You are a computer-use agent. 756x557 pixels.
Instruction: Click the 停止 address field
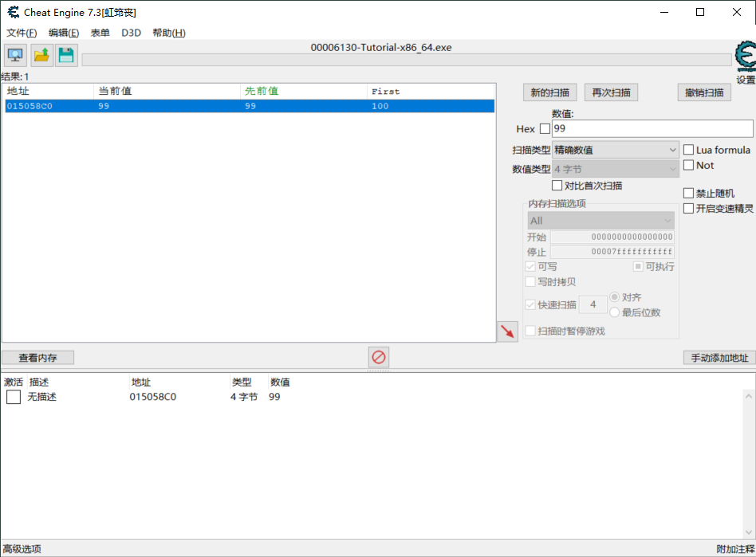click(x=612, y=252)
